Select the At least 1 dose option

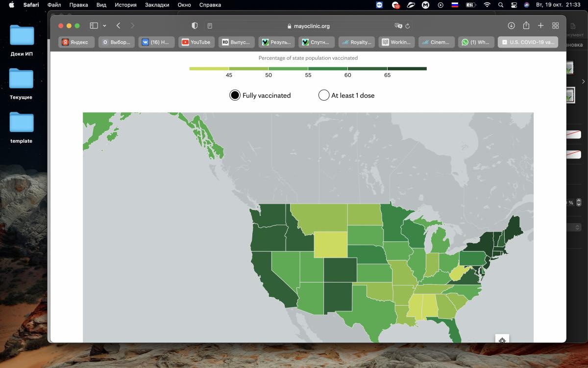pos(324,95)
